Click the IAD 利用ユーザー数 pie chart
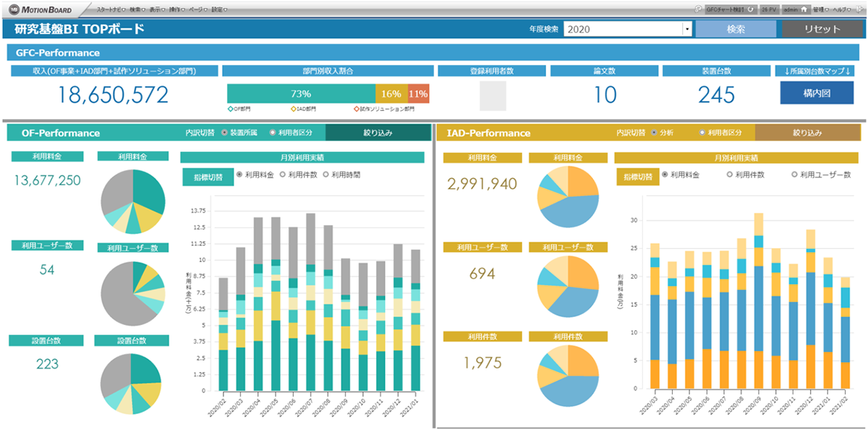This screenshot has height=430, width=868. (568, 288)
